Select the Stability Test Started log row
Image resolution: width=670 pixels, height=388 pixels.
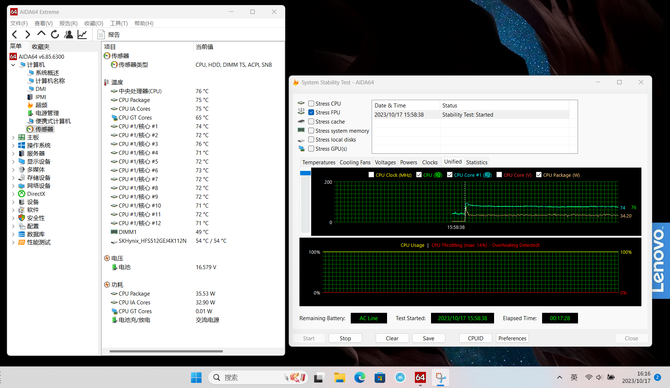[x=471, y=115]
